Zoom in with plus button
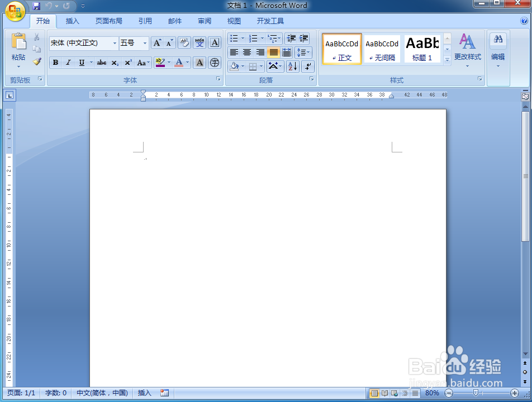532x402 pixels. (x=515, y=393)
